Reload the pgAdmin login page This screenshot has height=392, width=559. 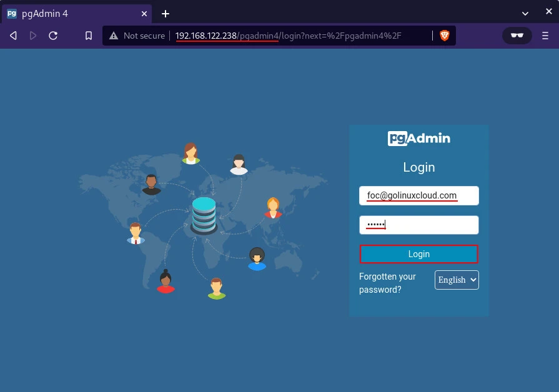pos(53,36)
